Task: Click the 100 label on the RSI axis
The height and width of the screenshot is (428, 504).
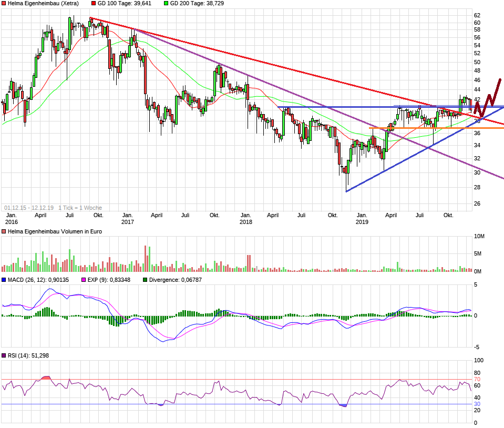Action: pyautogui.click(x=479, y=360)
